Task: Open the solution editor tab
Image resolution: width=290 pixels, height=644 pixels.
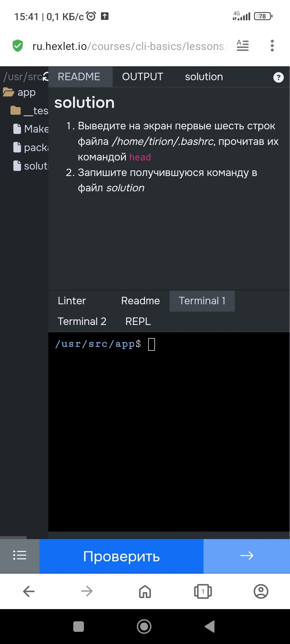Action: point(204,77)
